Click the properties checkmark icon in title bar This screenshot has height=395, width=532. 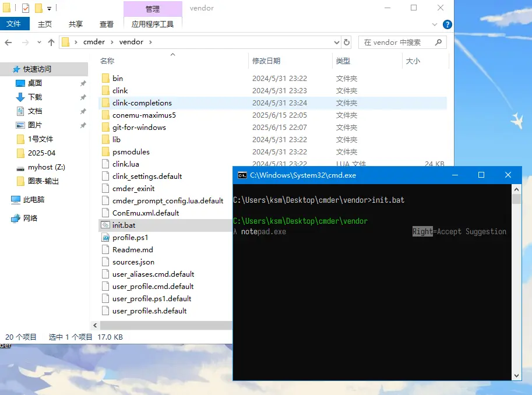click(25, 8)
